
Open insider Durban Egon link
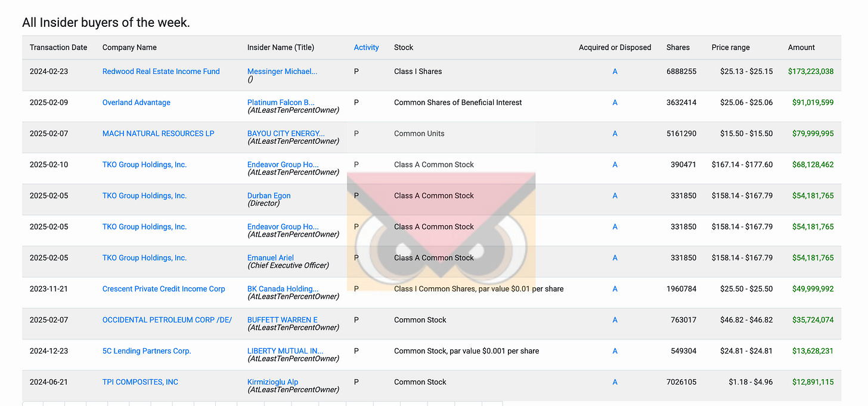tap(269, 195)
